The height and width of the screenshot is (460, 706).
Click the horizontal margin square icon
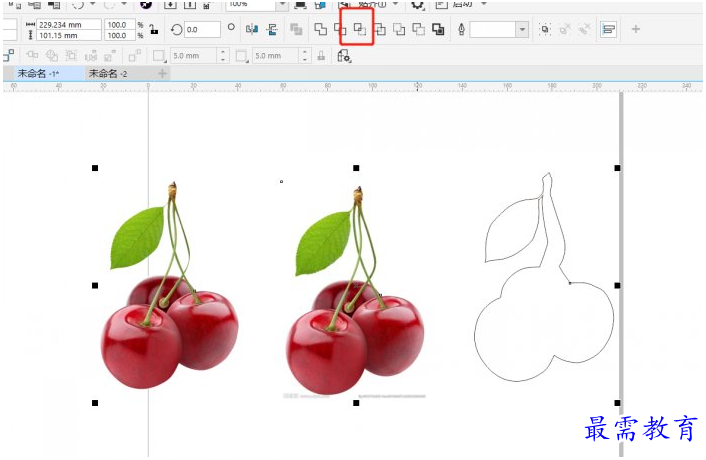[x=158, y=56]
